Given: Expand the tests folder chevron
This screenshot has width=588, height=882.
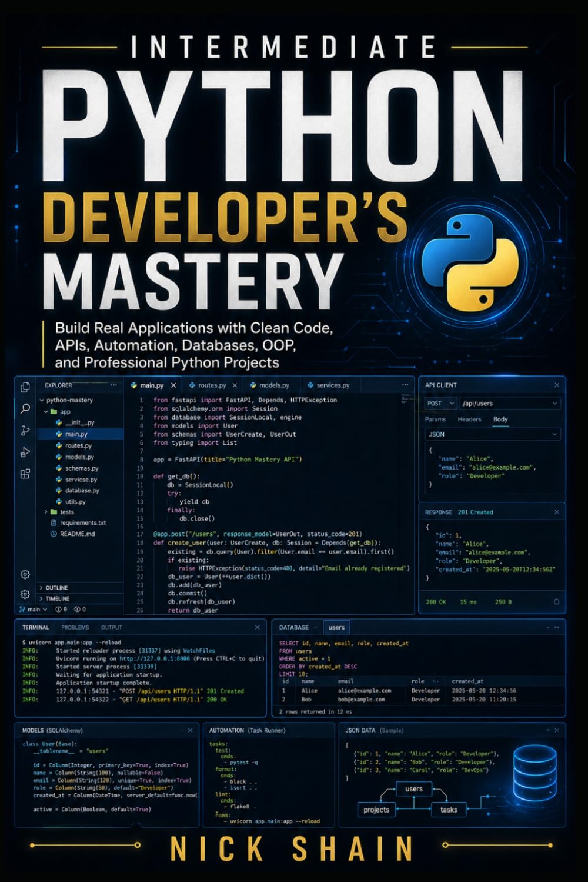Looking at the screenshot, I should (x=46, y=512).
